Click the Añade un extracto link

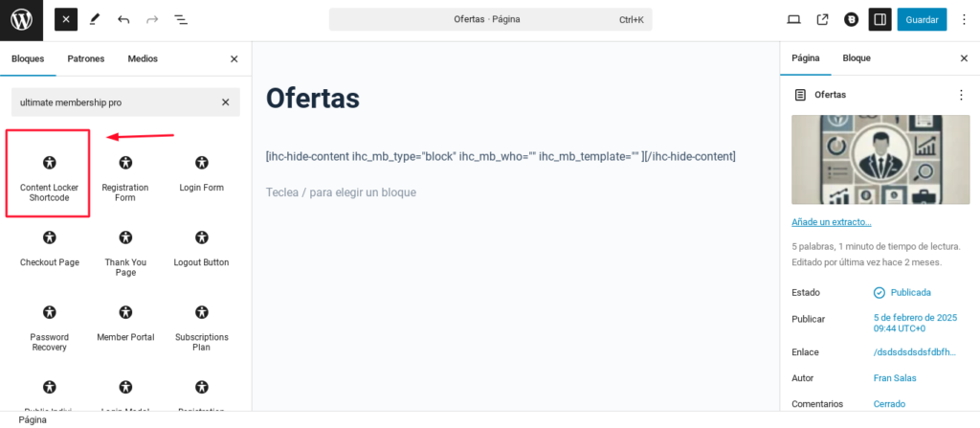tap(832, 222)
